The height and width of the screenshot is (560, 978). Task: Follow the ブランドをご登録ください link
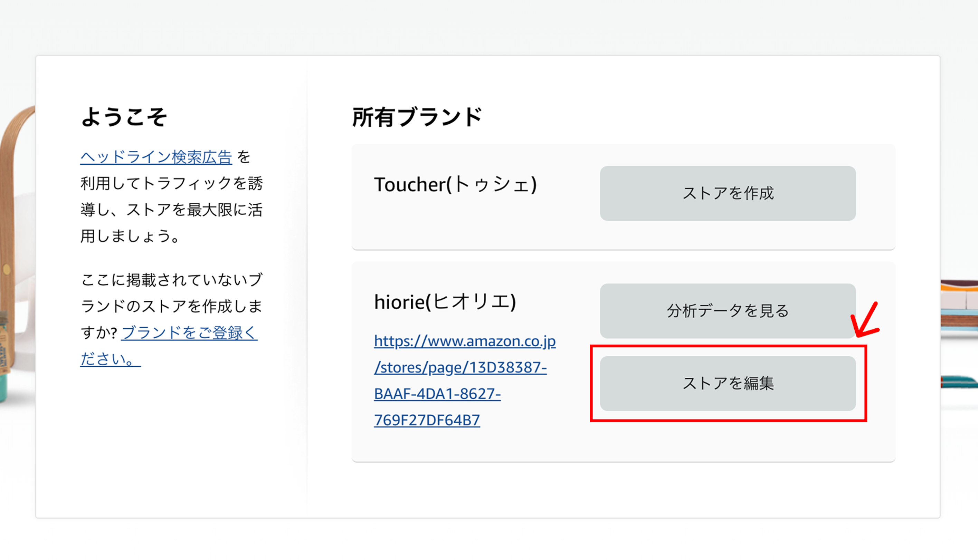pos(169,345)
